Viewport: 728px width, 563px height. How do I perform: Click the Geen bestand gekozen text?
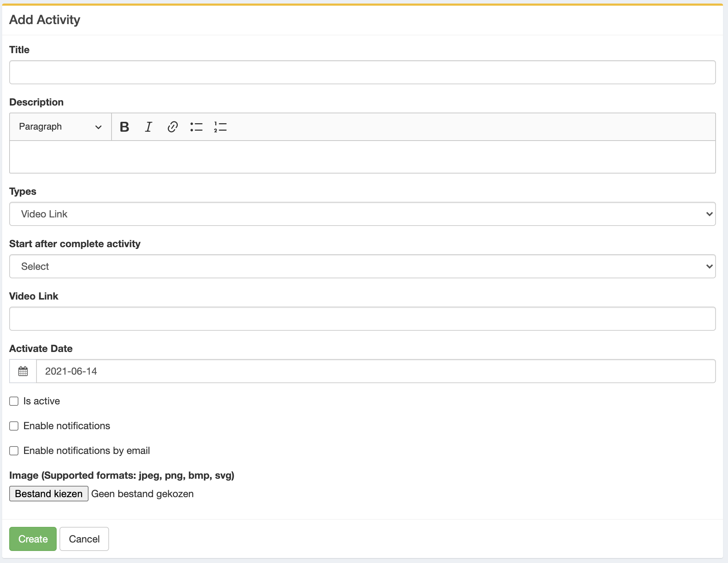click(x=142, y=494)
